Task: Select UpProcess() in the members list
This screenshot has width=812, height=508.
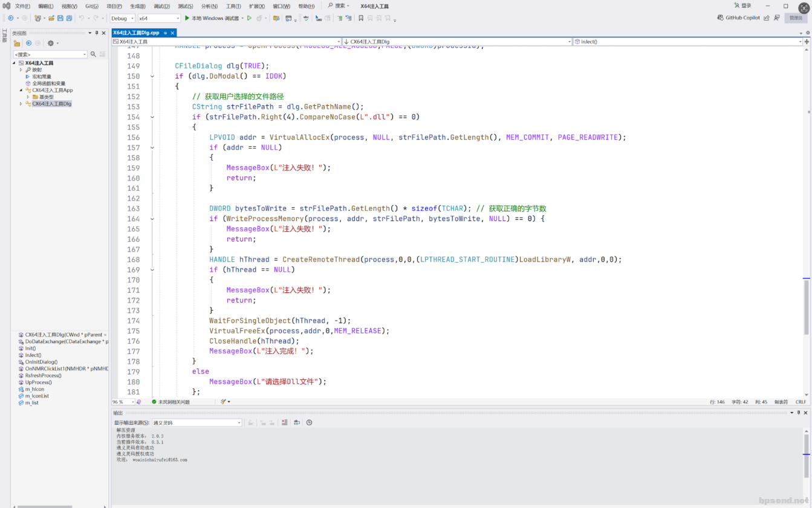Action: pos(39,382)
